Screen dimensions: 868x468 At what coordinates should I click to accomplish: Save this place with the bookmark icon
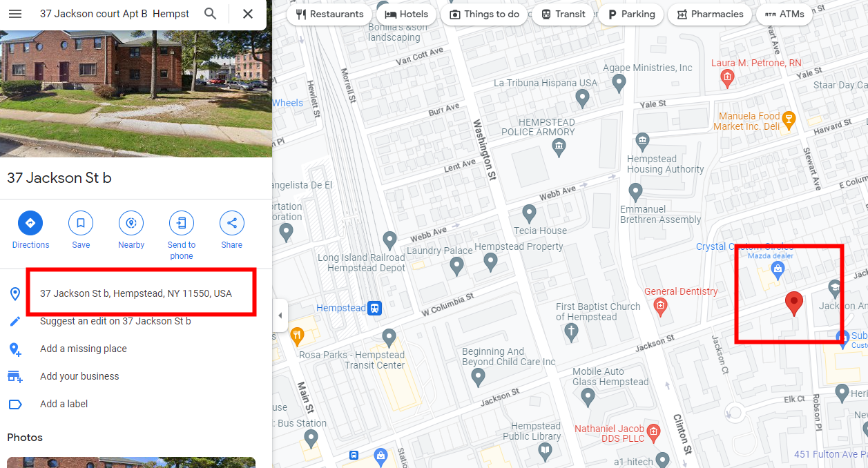[x=81, y=223]
